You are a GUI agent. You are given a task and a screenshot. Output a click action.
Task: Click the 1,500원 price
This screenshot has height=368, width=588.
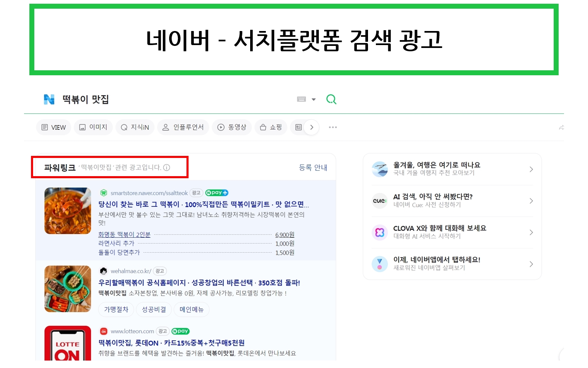tap(285, 253)
